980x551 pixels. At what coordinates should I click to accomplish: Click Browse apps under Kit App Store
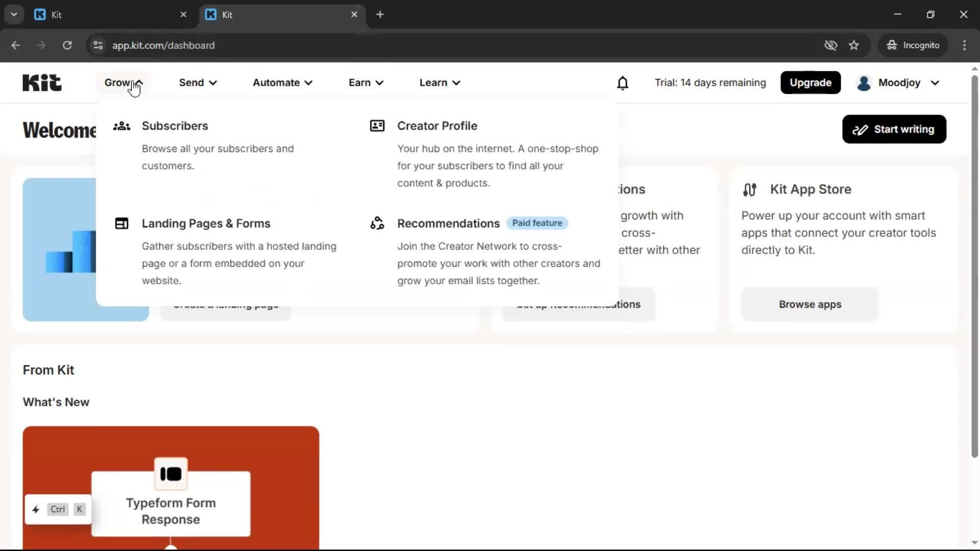click(x=810, y=304)
